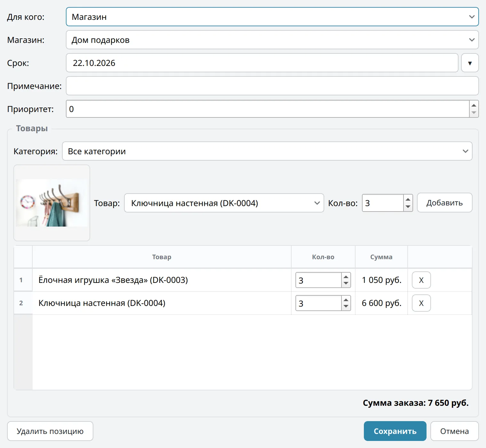Decrease the Приоритет value
Image resolution: width=486 pixels, height=448 pixels.
pyautogui.click(x=474, y=113)
